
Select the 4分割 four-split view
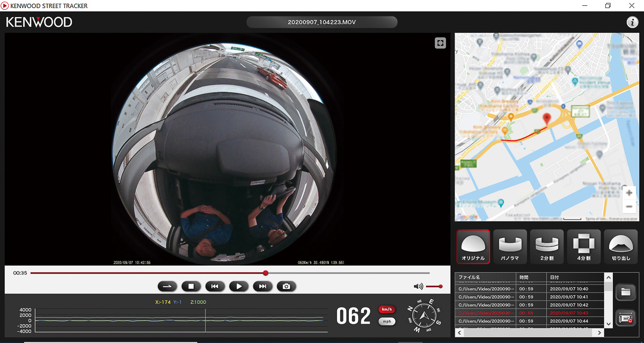583,246
